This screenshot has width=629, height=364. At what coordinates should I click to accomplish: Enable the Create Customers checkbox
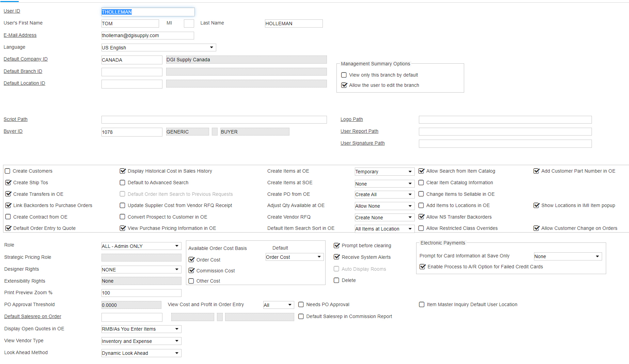click(x=7, y=171)
